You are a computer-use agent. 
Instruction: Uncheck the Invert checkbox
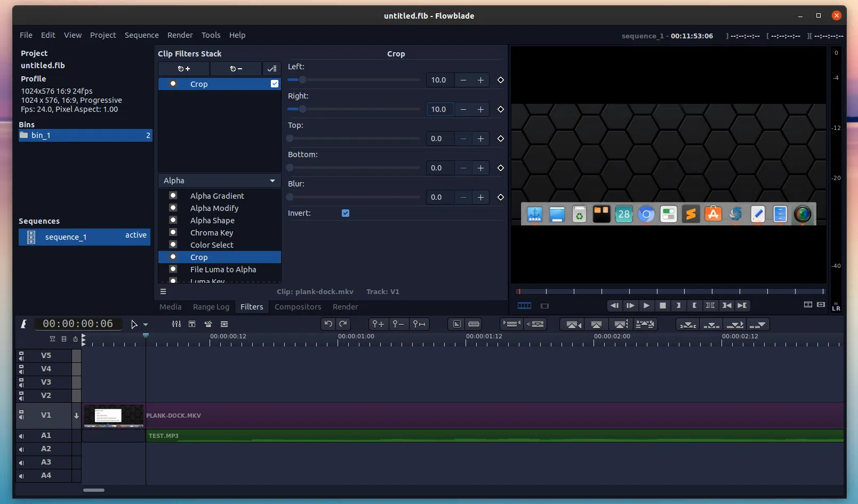pyautogui.click(x=346, y=213)
